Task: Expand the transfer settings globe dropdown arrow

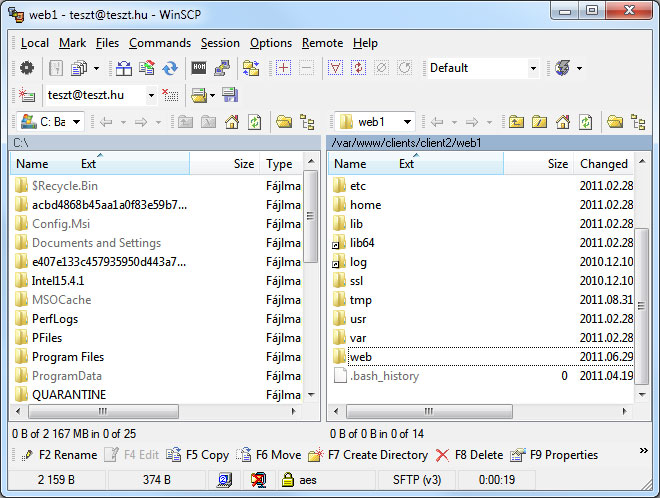Action: click(580, 68)
